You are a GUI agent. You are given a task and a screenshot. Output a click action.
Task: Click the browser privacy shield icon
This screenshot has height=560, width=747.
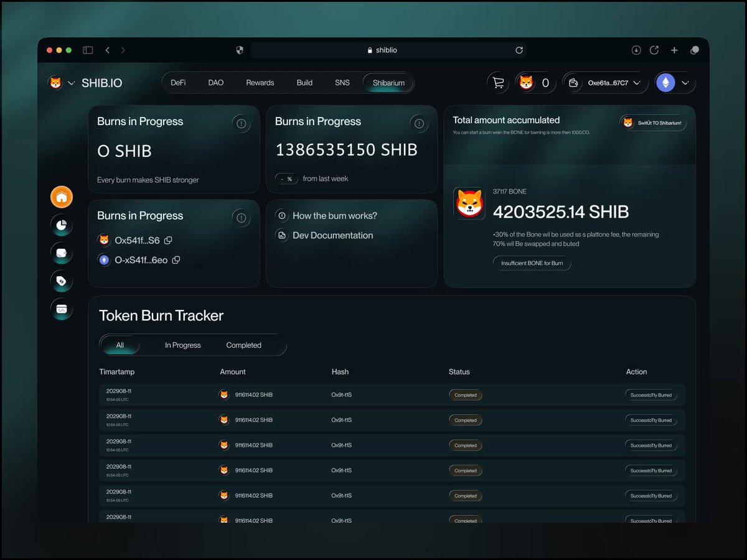[240, 50]
